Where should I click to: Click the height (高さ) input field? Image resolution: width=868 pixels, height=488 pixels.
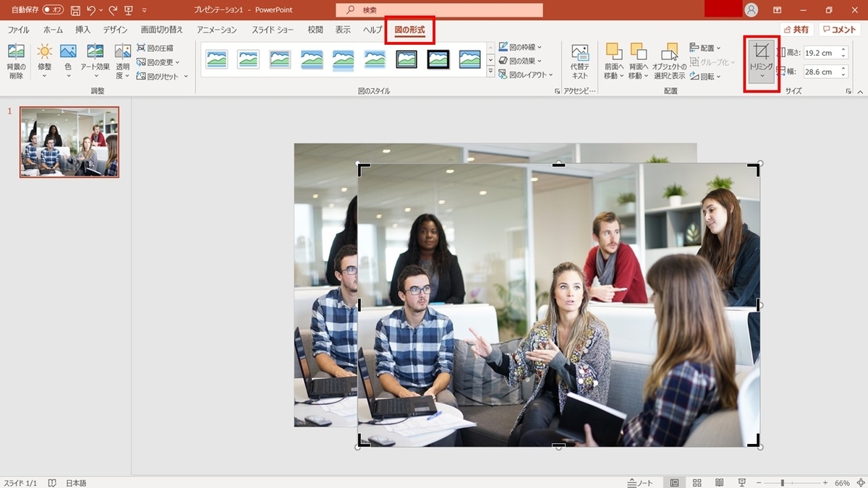coord(820,53)
